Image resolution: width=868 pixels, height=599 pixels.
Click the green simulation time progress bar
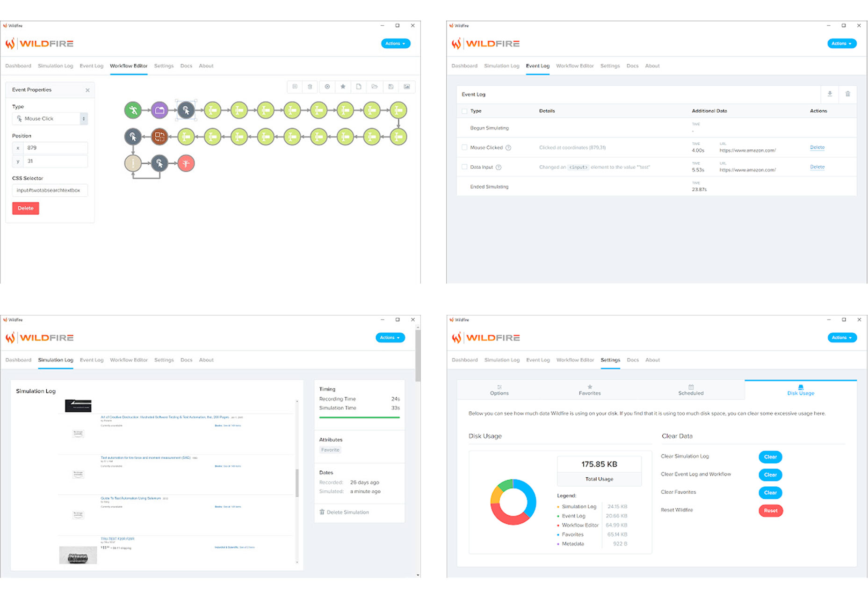(359, 417)
